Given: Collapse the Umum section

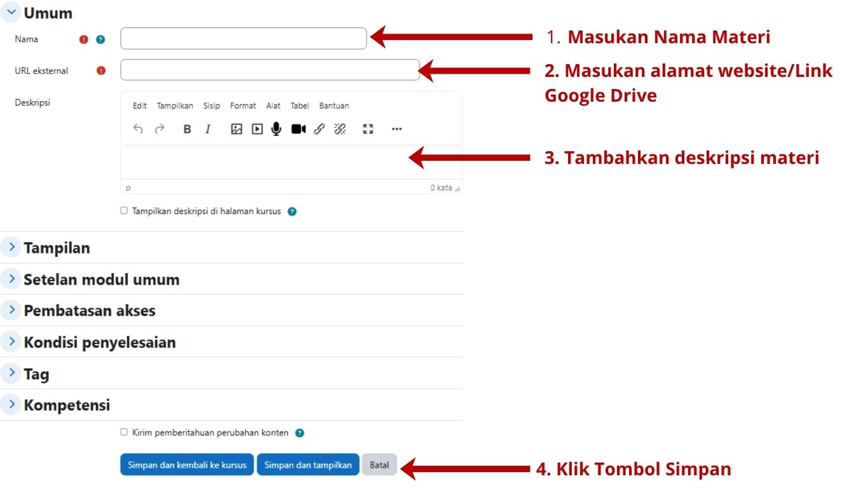Looking at the screenshot, I should 11,12.
